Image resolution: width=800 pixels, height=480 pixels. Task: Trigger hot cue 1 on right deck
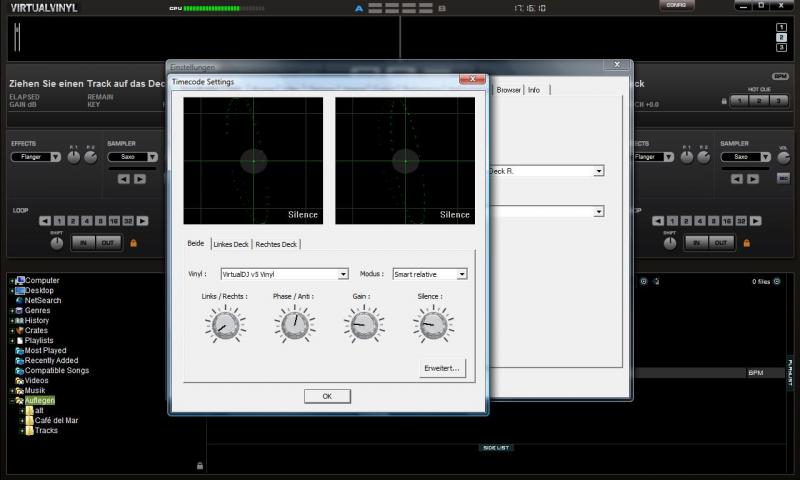(739, 101)
